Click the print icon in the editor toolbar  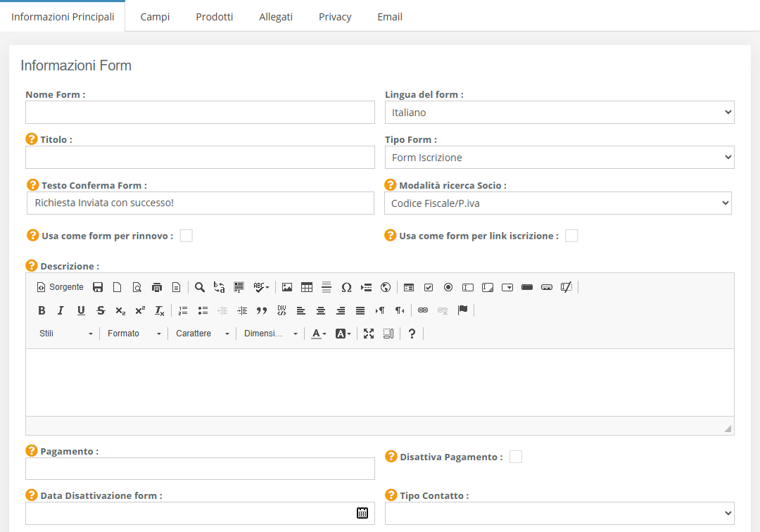pos(157,287)
